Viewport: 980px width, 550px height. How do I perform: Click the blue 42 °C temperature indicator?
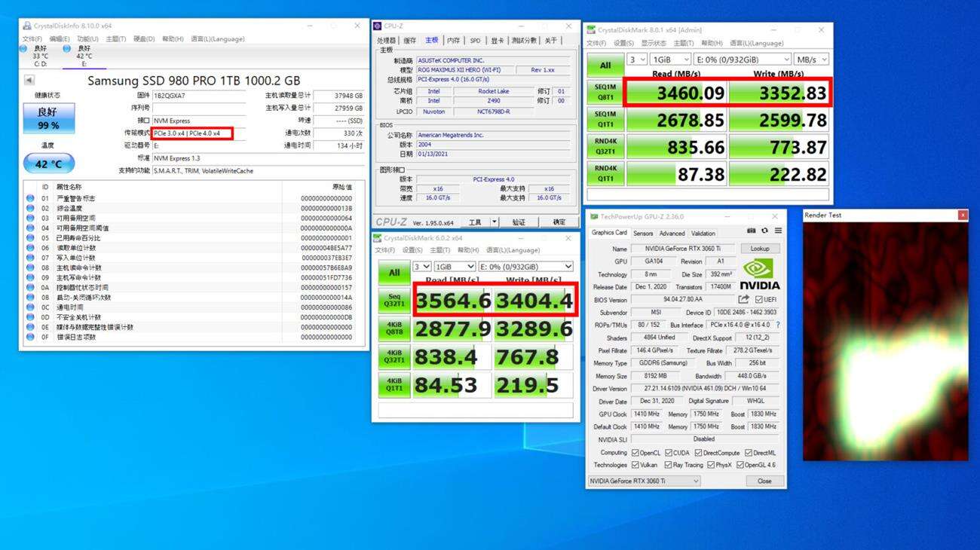tap(48, 163)
